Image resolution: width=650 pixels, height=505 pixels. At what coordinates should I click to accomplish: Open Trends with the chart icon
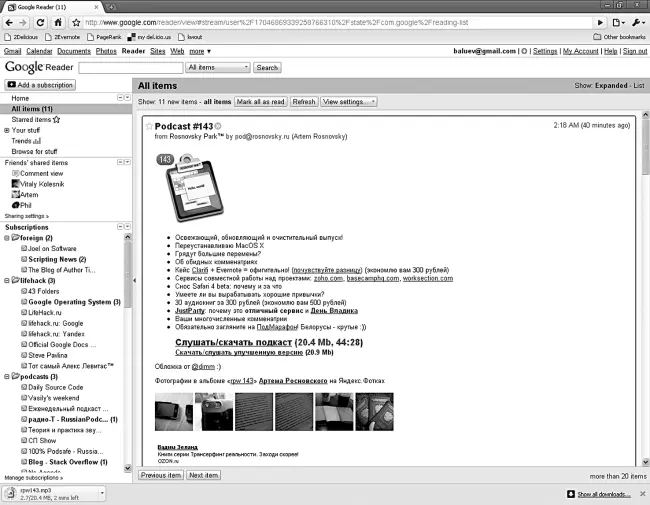pos(37,141)
